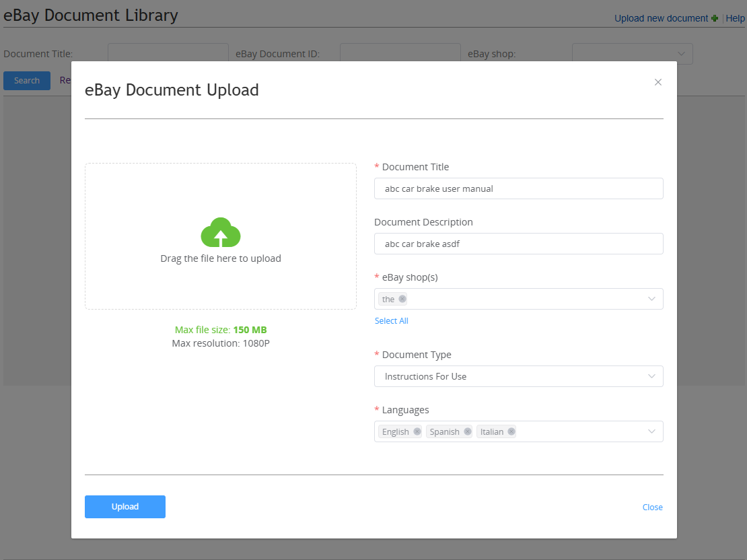Expand the eBay shop(s) dropdown arrow

click(651, 299)
